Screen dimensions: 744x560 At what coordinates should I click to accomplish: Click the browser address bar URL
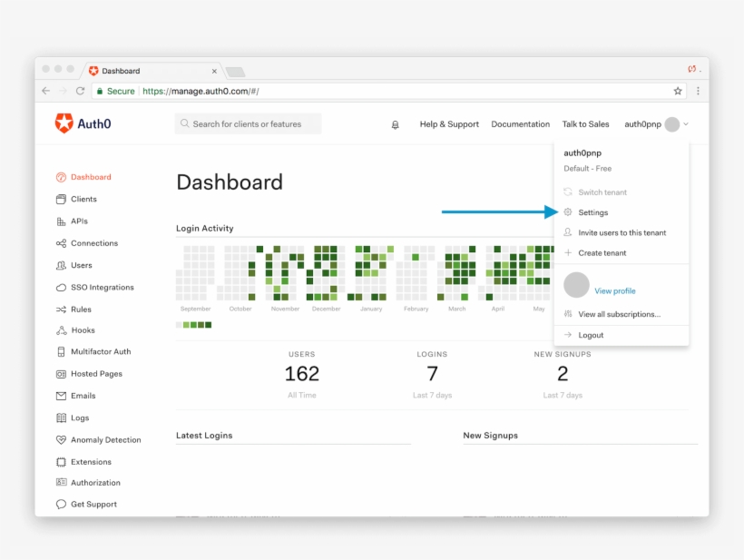[x=201, y=91]
